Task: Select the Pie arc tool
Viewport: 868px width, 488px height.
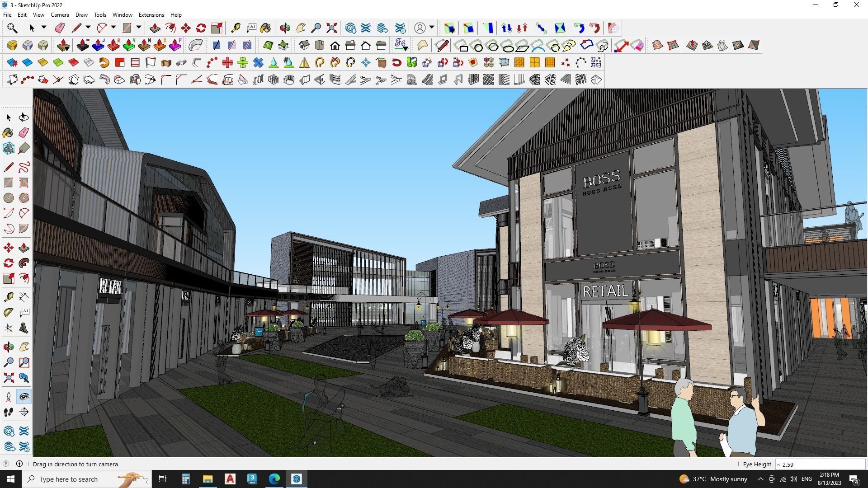Action: [24, 228]
